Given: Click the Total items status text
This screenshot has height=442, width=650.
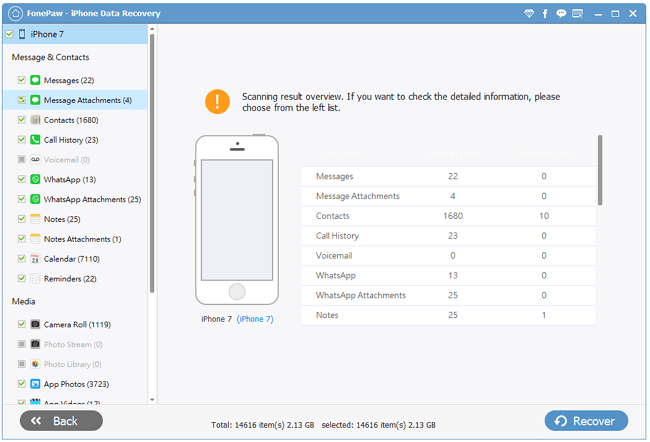Looking at the screenshot, I should (x=262, y=425).
